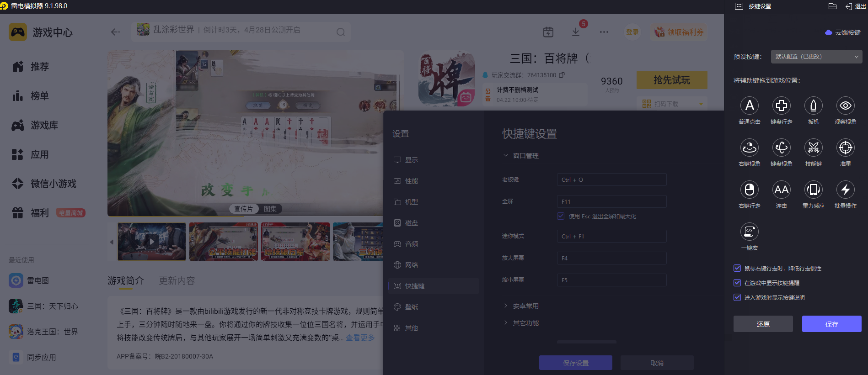This screenshot has height=375, width=868.
Task: Open the calendar check-in icon
Action: pos(548,32)
